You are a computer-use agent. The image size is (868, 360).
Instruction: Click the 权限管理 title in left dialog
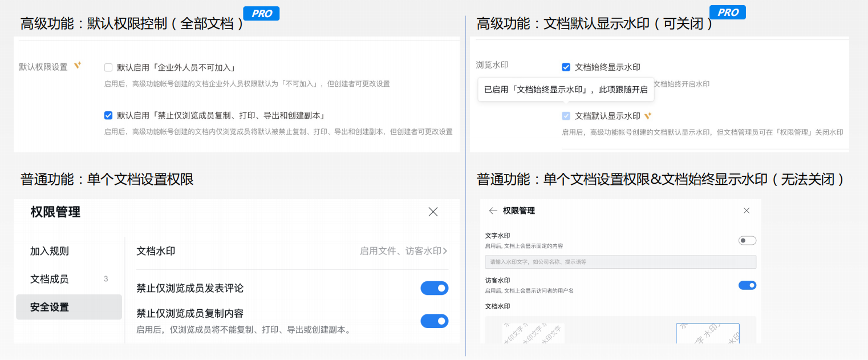tap(55, 212)
